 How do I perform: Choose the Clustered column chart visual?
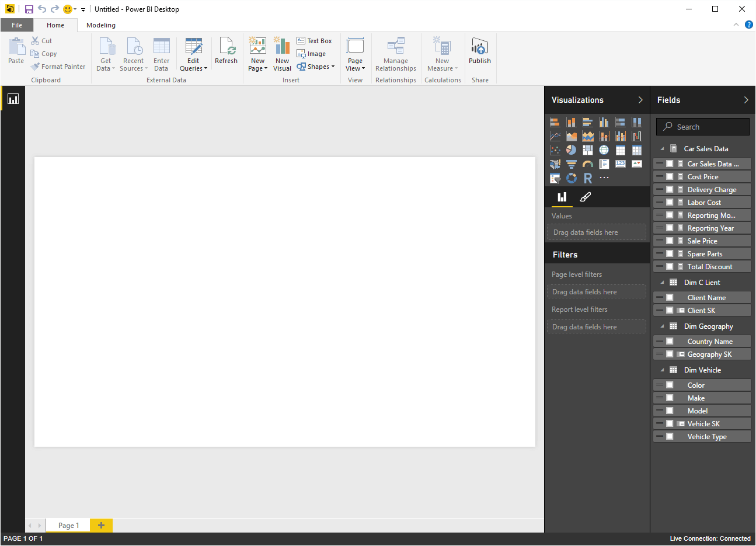[604, 122]
